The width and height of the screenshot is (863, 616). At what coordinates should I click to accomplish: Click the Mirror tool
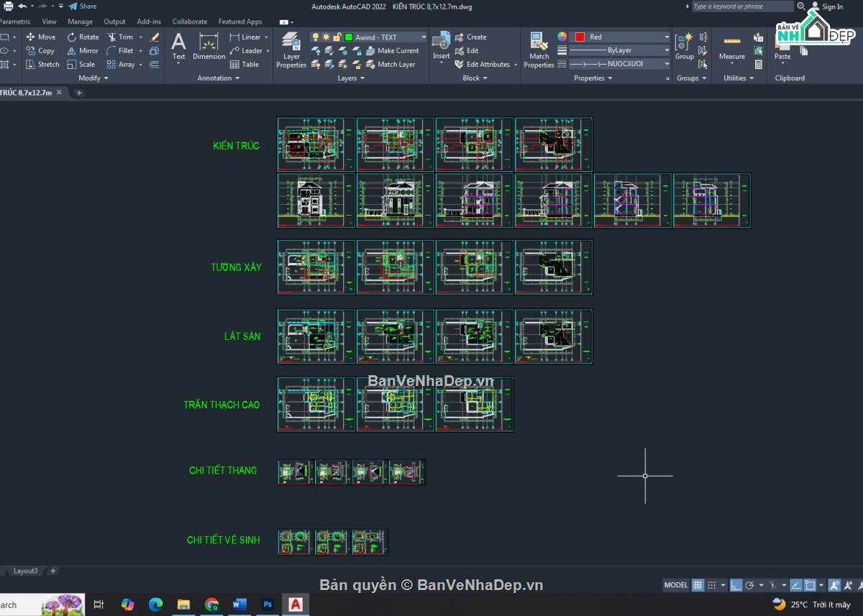coord(83,50)
